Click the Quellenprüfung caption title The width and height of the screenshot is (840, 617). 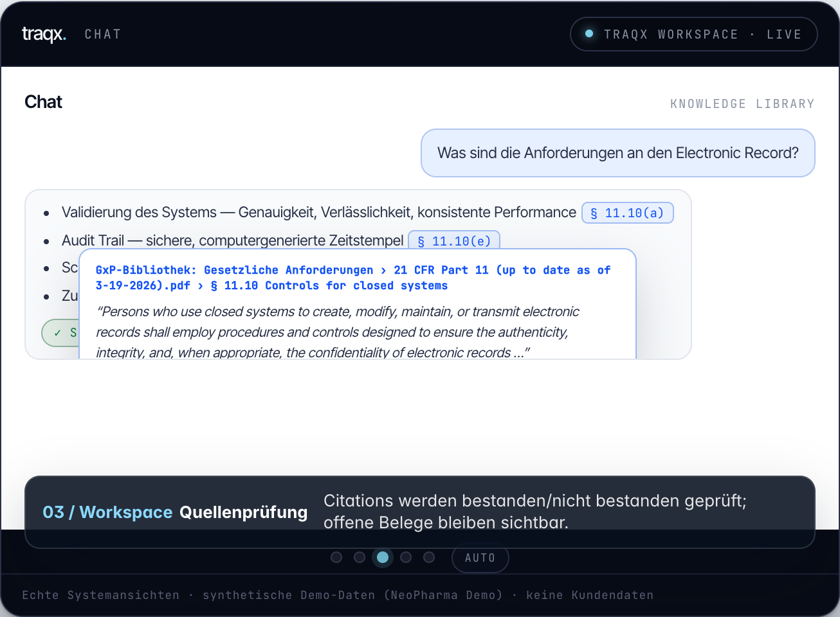[243, 512]
